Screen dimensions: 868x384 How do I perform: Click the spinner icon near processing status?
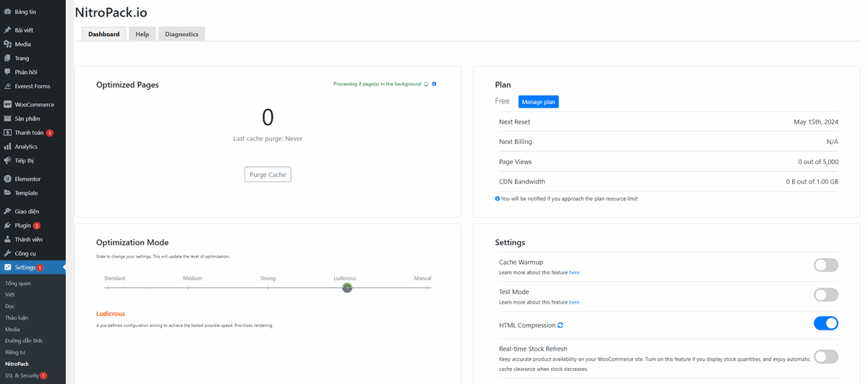click(427, 84)
